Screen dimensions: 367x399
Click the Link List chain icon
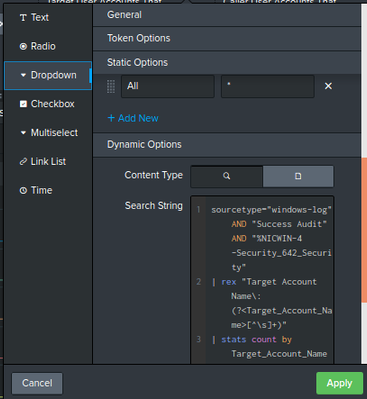point(23,162)
